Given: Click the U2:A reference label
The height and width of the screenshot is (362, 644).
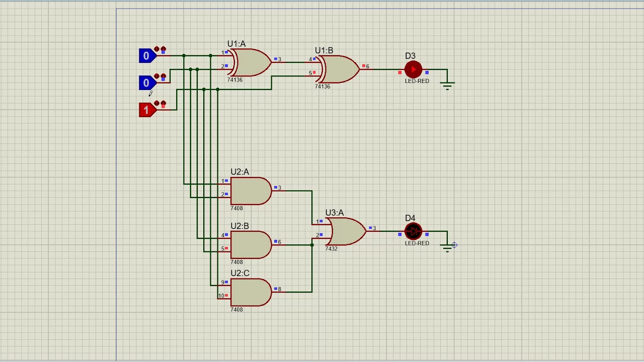Looking at the screenshot, I should [240, 172].
